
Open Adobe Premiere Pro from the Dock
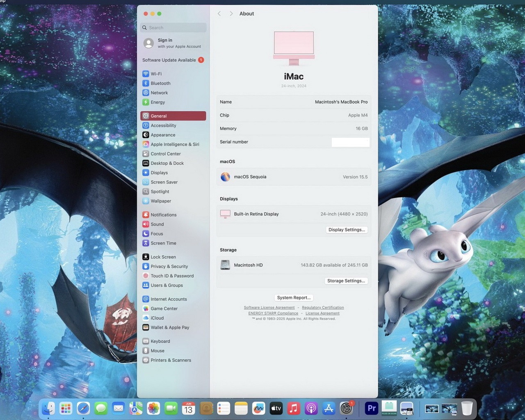point(372,409)
